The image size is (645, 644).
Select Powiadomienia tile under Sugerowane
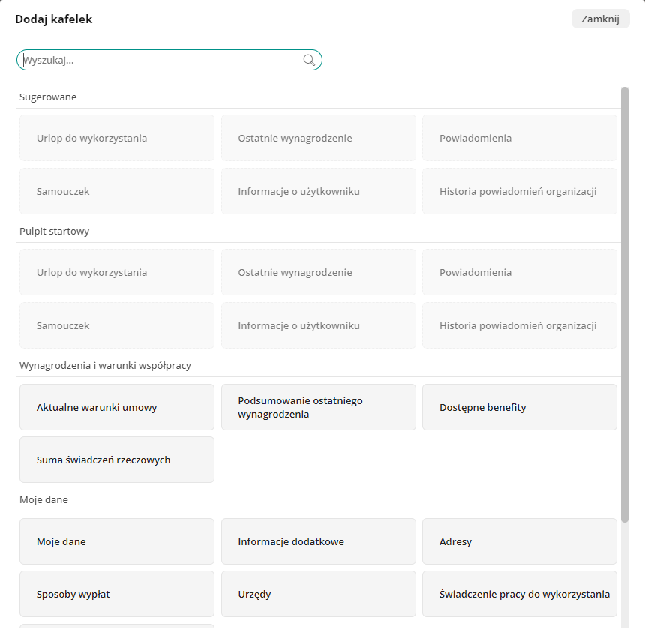tap(519, 138)
